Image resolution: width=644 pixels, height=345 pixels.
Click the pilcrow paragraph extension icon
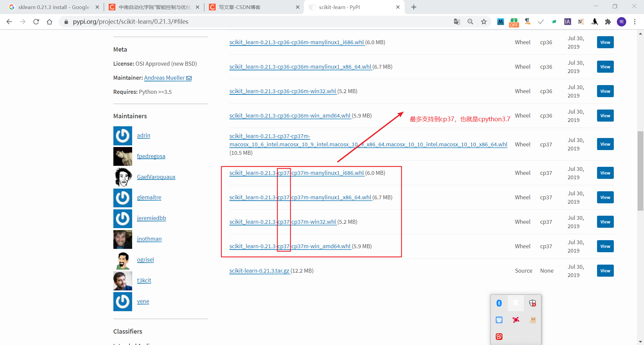click(527, 22)
